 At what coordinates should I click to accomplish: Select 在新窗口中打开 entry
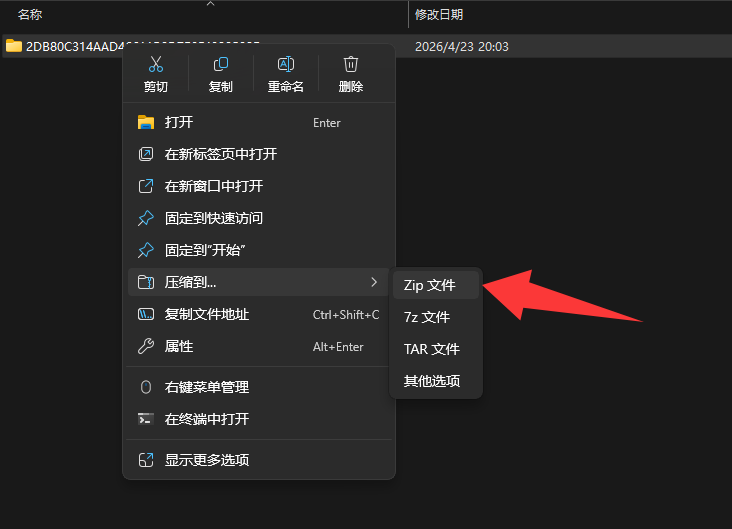coord(259,186)
